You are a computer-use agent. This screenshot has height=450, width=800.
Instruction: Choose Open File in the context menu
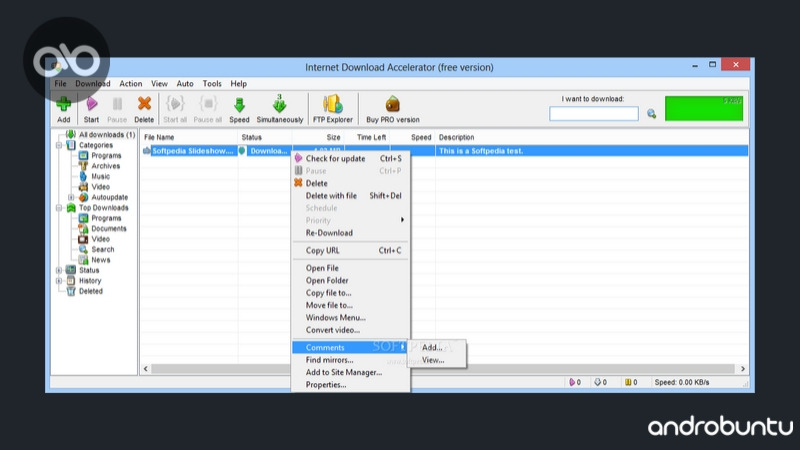(x=351, y=268)
